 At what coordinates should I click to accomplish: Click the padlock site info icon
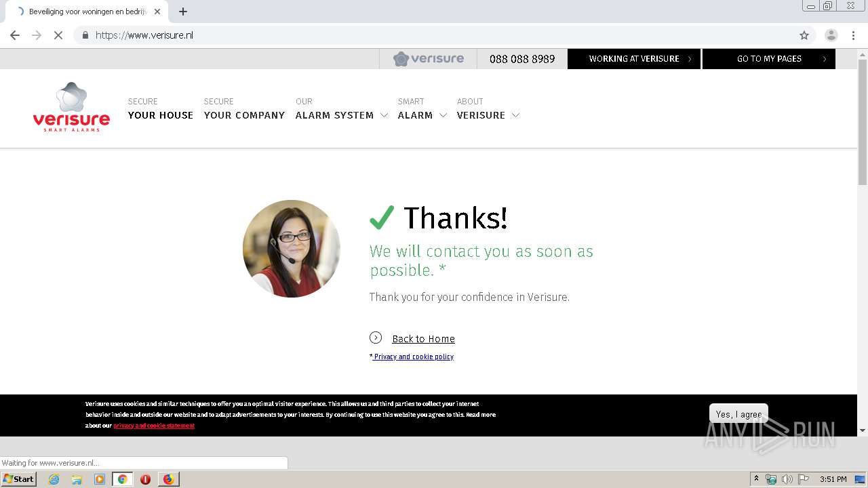pos(85,35)
